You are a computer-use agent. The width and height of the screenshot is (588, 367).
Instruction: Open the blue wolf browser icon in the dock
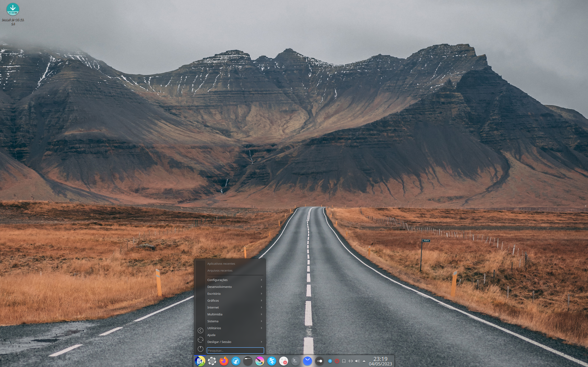pos(236,361)
